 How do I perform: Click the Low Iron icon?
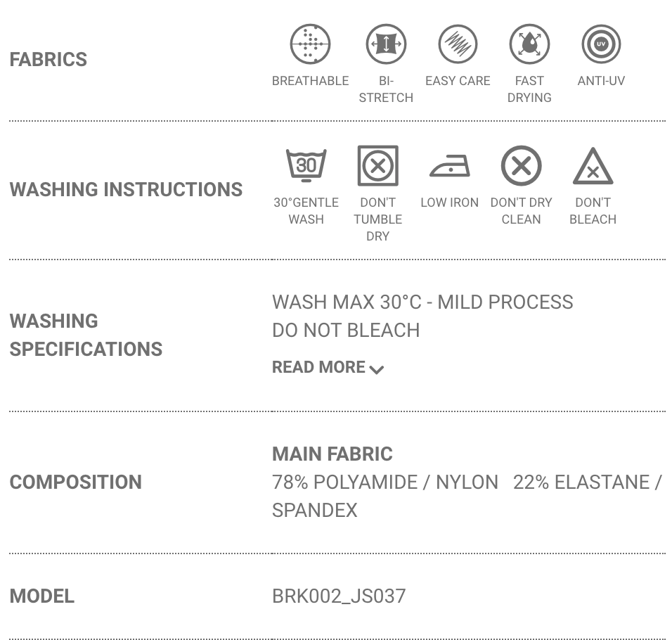(x=450, y=167)
